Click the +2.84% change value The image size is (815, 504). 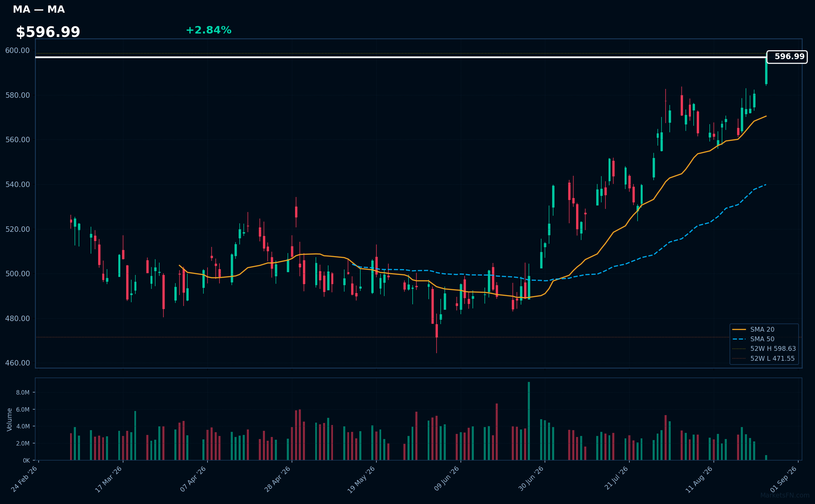pos(209,30)
